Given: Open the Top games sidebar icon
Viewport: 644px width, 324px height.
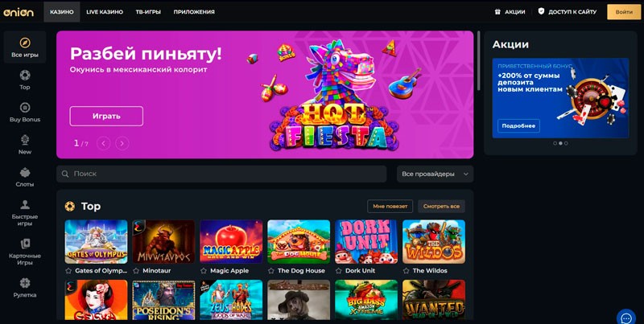Looking at the screenshot, I should click(x=25, y=76).
